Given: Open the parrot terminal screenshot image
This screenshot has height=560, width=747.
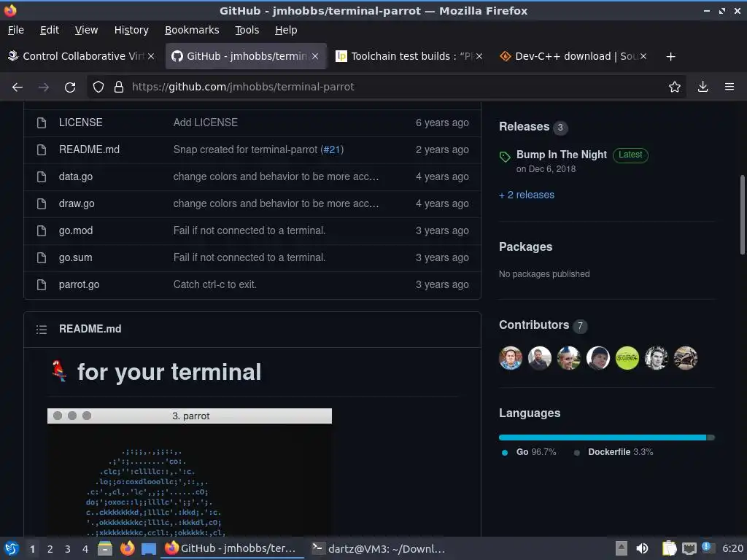Looking at the screenshot, I should [190, 472].
